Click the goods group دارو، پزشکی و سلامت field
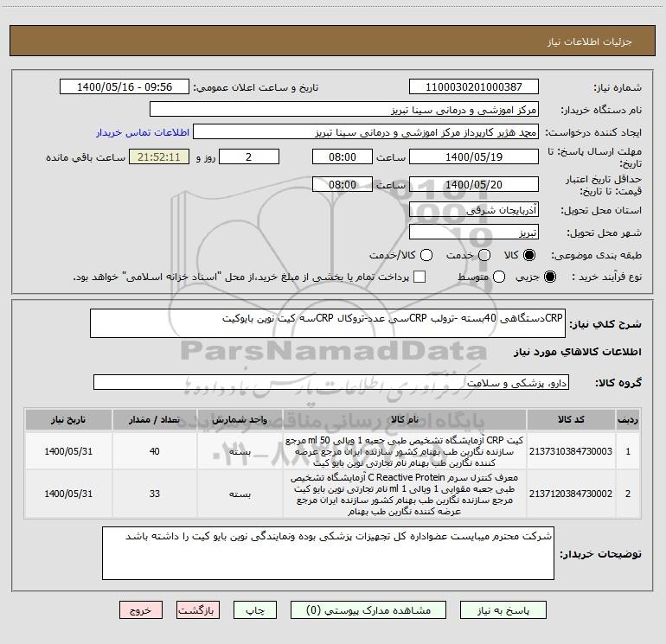 (x=331, y=382)
